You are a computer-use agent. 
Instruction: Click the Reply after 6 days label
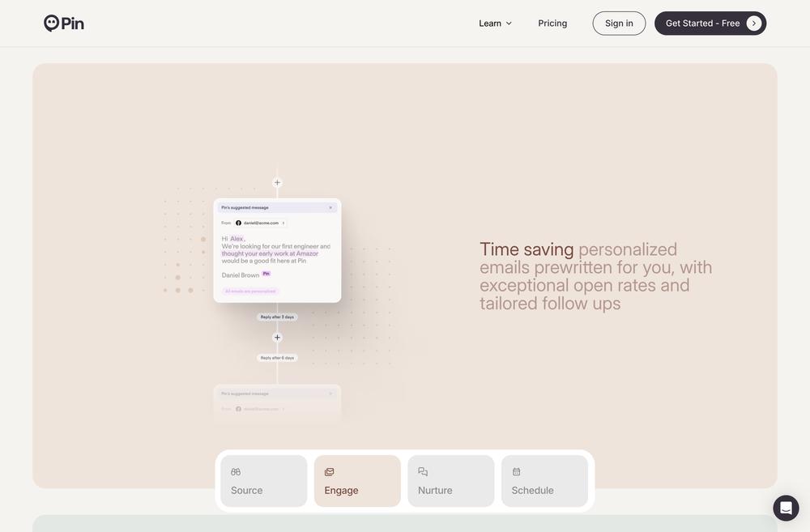[277, 357]
